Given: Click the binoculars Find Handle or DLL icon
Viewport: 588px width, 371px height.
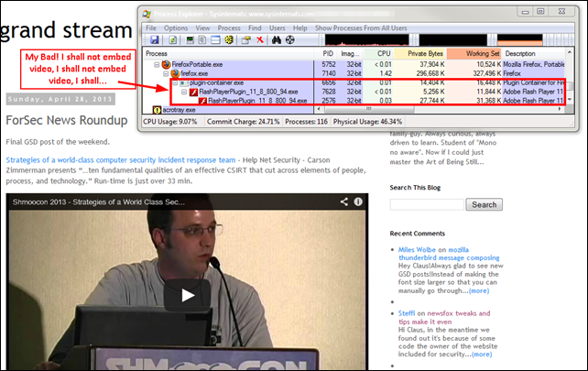Looking at the screenshot, I should tap(277, 39).
